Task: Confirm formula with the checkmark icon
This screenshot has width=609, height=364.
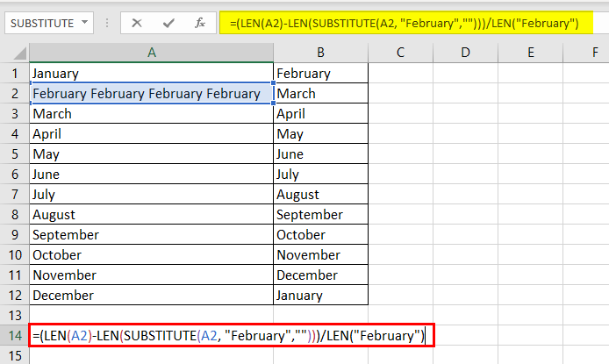Action: [168, 24]
